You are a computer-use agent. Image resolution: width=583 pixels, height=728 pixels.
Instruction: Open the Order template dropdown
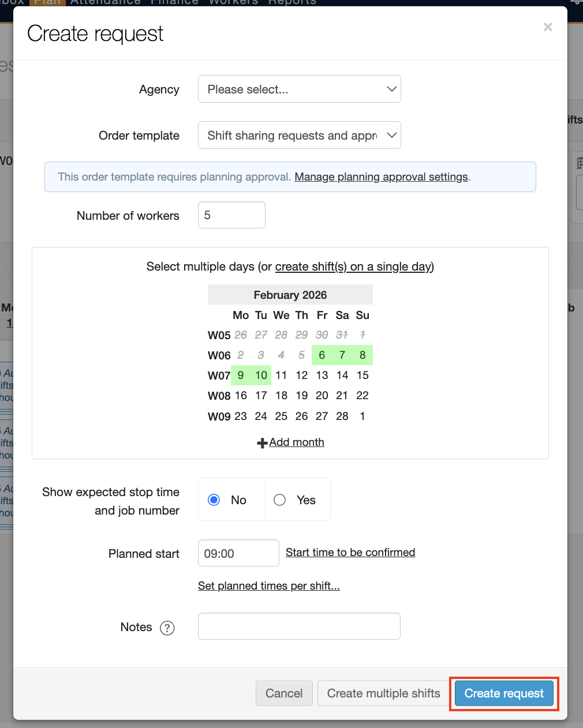click(299, 135)
